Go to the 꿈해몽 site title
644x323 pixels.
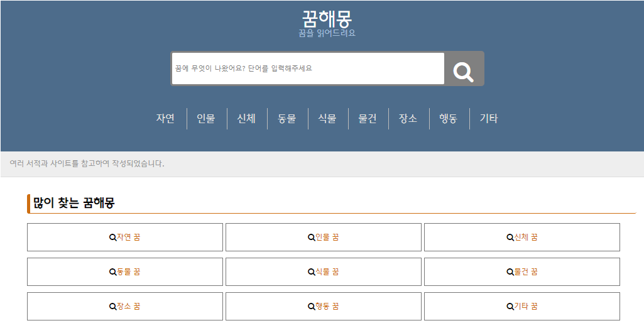click(327, 18)
